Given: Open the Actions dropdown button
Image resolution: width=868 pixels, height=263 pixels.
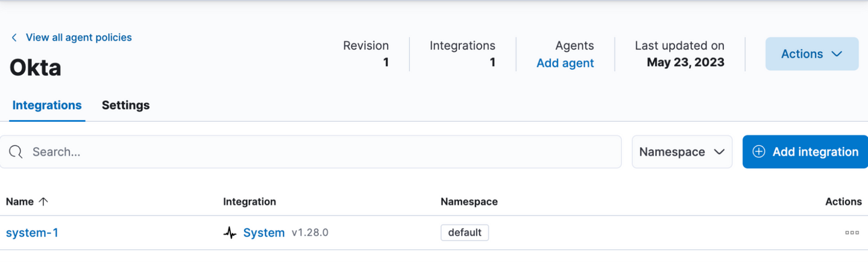Looking at the screenshot, I should 811,54.
